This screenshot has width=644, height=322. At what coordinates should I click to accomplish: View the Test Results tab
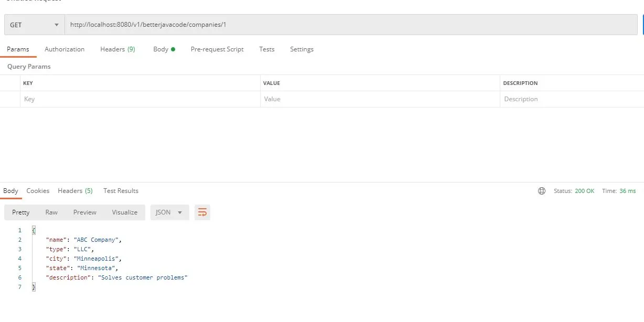tap(120, 190)
